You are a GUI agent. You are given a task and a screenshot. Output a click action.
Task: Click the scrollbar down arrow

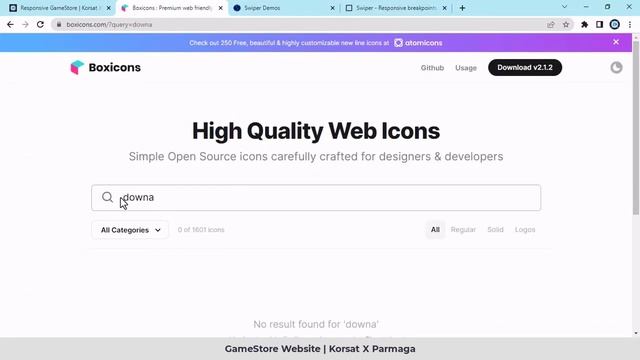[x=636, y=333]
